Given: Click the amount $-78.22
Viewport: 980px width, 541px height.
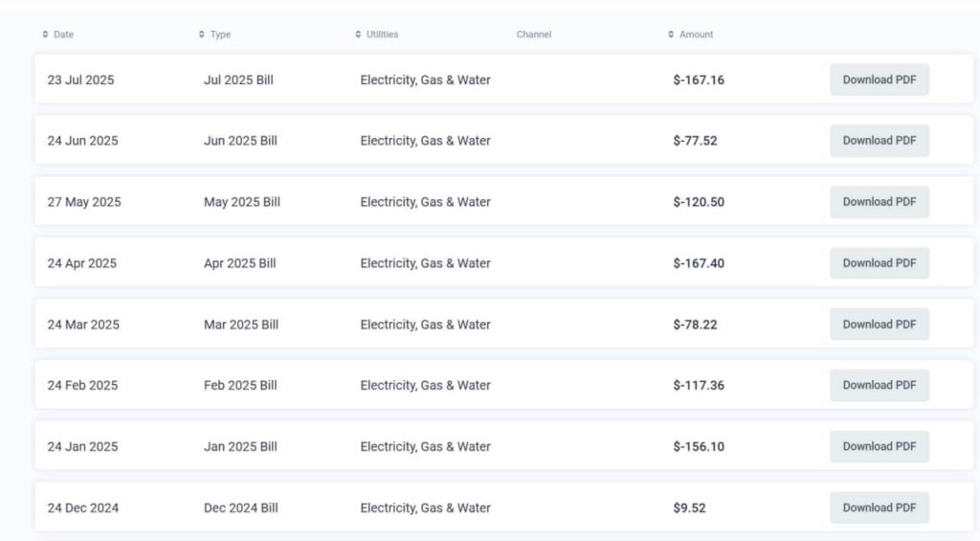Looking at the screenshot, I should click(x=695, y=325).
